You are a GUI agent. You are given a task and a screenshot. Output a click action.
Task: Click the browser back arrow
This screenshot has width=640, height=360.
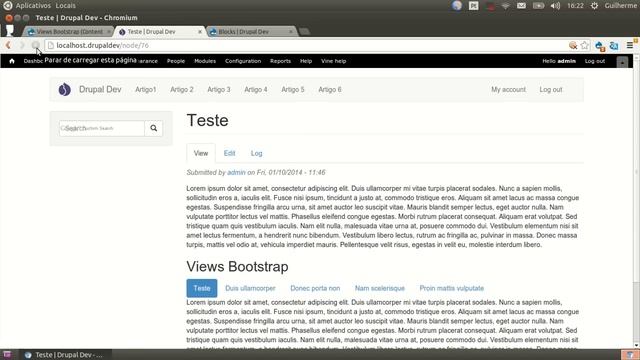pos(8,45)
